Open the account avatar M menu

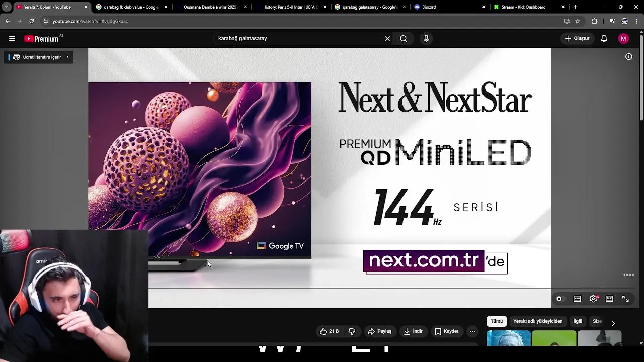click(x=623, y=39)
